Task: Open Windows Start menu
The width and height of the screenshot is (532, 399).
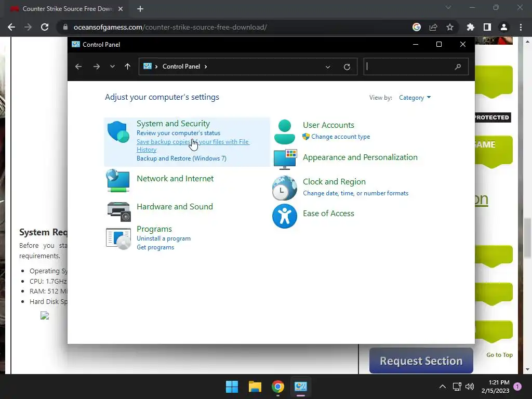Action: (x=232, y=387)
